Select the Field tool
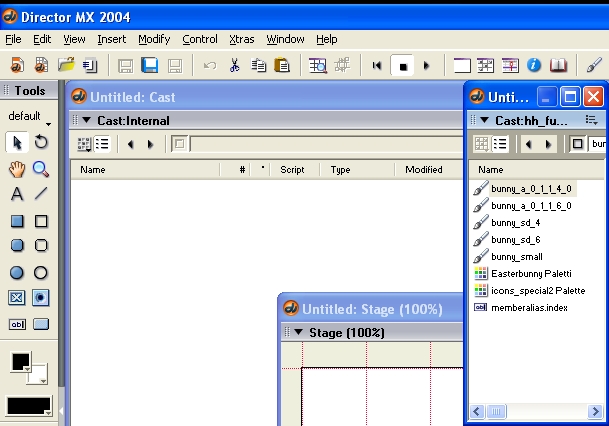 pyautogui.click(x=17, y=324)
